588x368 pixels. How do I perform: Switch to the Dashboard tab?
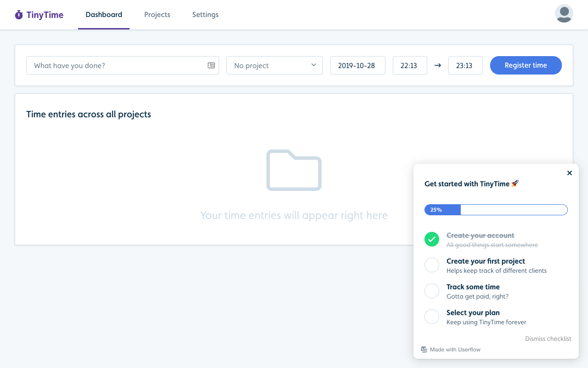pyautogui.click(x=104, y=15)
